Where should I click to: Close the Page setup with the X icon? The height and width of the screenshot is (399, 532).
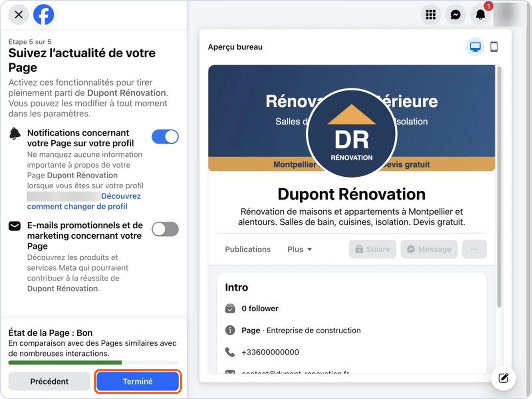19,15
